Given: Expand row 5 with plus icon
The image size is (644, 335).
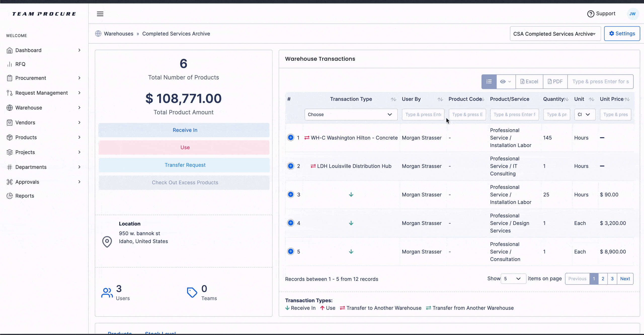Looking at the screenshot, I should click(x=291, y=251).
